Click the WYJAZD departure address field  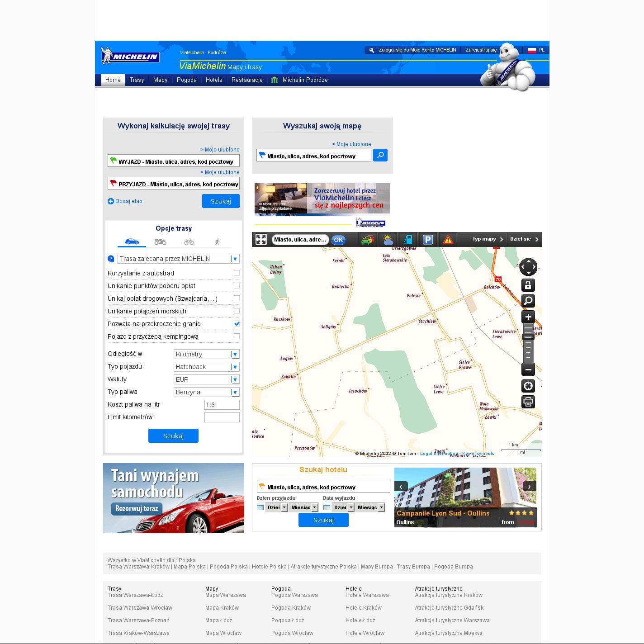pos(174,161)
